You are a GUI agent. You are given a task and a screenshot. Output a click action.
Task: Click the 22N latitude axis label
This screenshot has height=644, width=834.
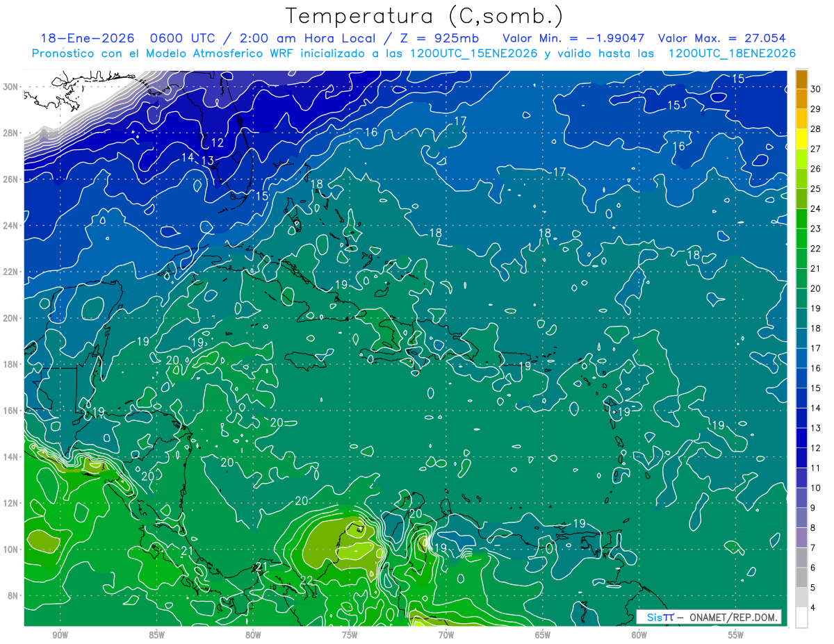(11, 272)
